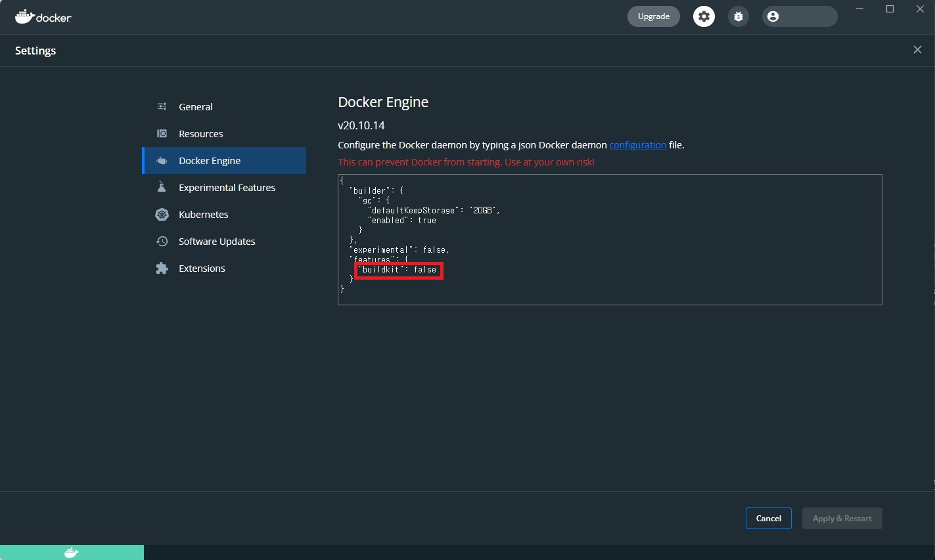Click the Docker Engine whale icon
The width and height of the screenshot is (935, 560).
point(162,160)
